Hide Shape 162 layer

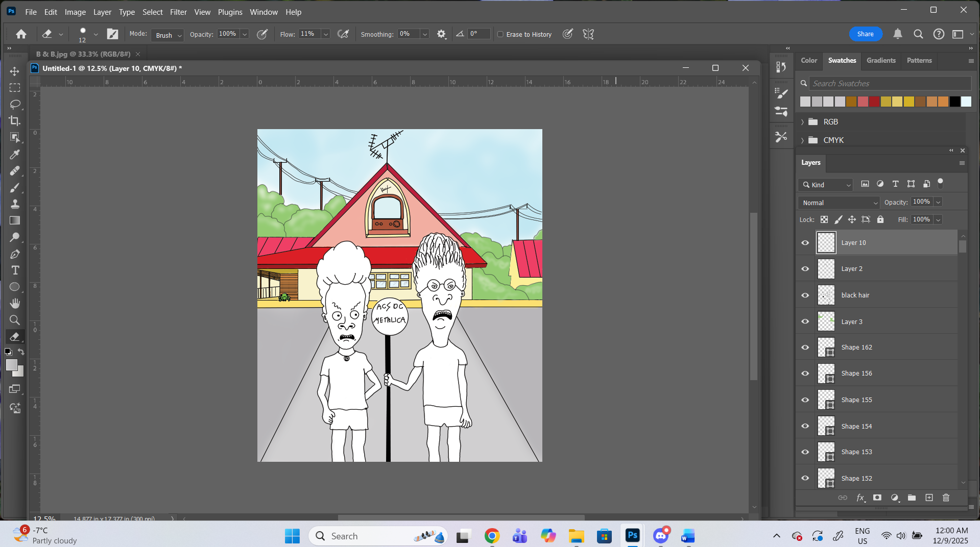(805, 347)
